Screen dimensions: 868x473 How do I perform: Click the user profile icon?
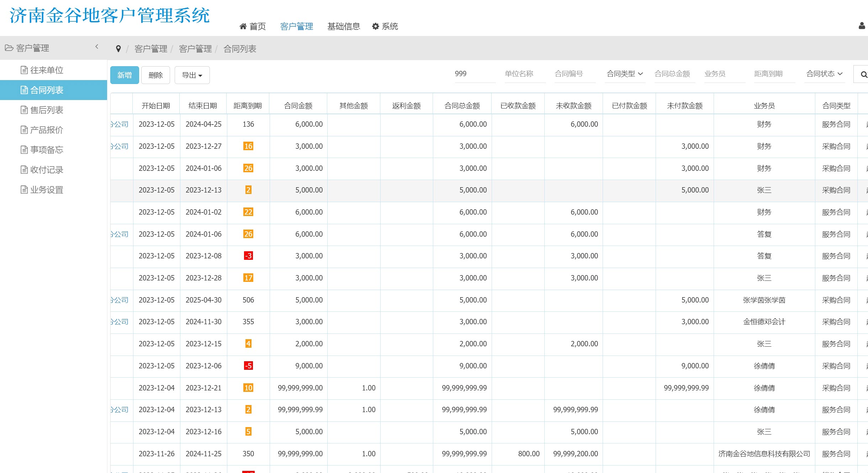[862, 26]
